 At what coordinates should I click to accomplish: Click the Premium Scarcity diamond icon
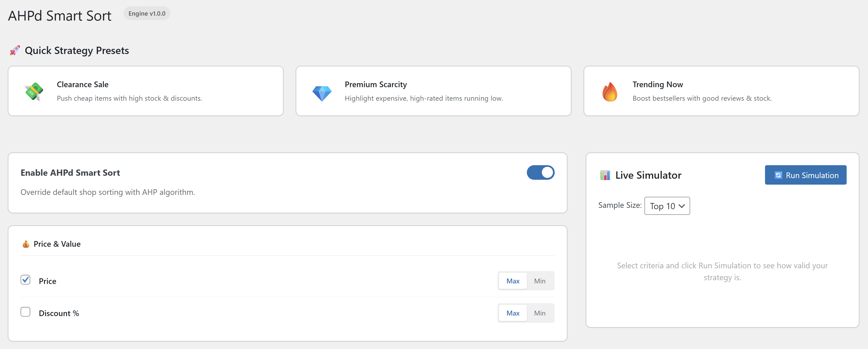322,93
